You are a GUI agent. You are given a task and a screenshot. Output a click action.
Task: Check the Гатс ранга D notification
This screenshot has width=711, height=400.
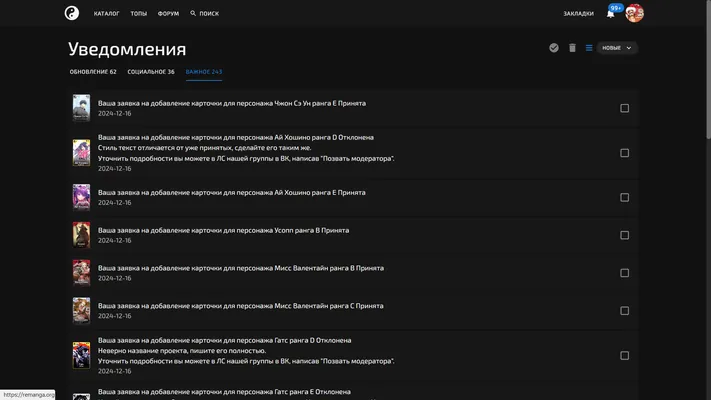[624, 356]
